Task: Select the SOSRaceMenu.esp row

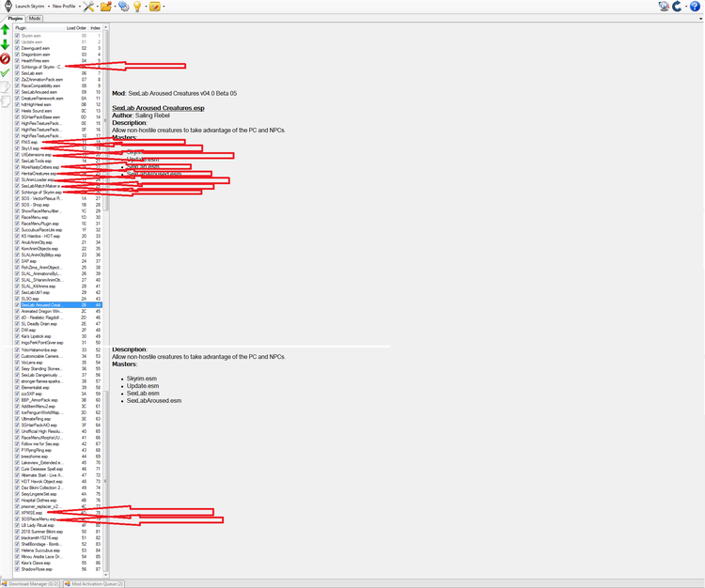Action: [58, 518]
